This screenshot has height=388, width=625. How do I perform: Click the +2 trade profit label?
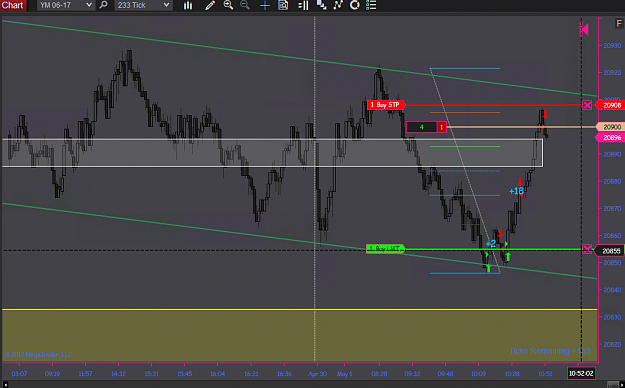491,244
